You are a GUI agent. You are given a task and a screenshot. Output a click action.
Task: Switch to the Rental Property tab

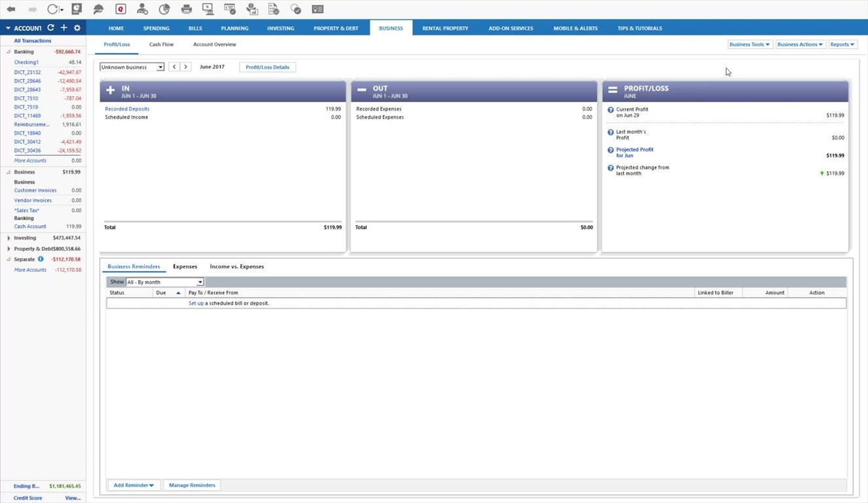click(x=445, y=28)
